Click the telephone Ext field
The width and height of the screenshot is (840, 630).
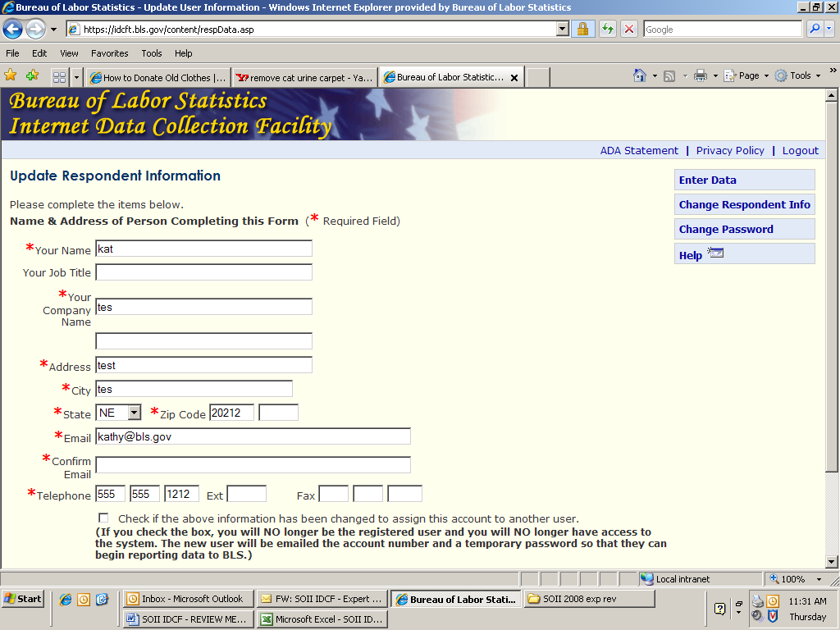pos(246,494)
